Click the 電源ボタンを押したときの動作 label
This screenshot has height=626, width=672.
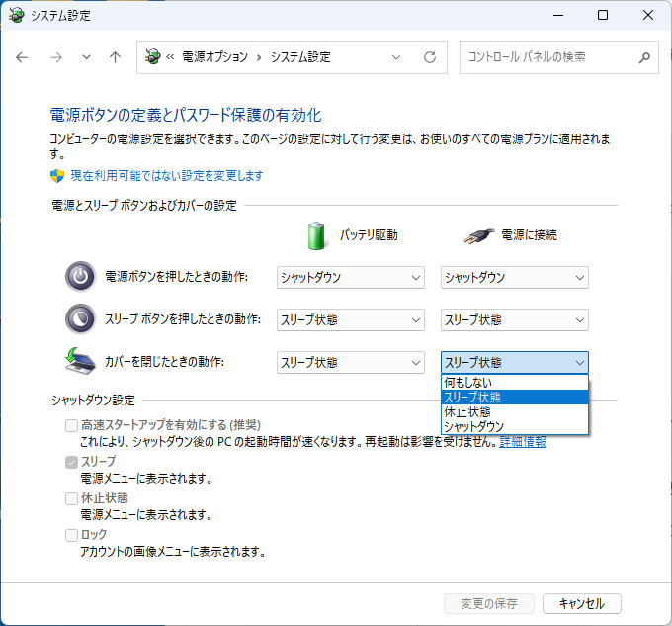(177, 277)
